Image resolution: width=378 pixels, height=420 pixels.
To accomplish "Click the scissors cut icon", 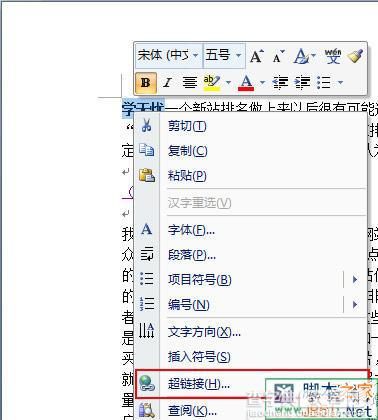I will [146, 126].
